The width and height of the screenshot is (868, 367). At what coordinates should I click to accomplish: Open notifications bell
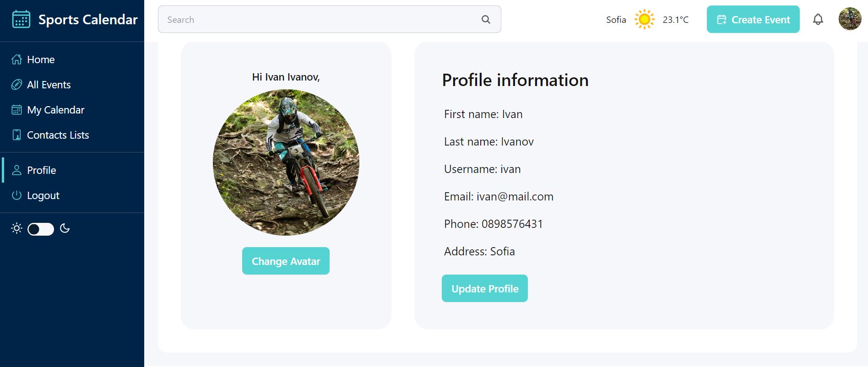point(818,20)
